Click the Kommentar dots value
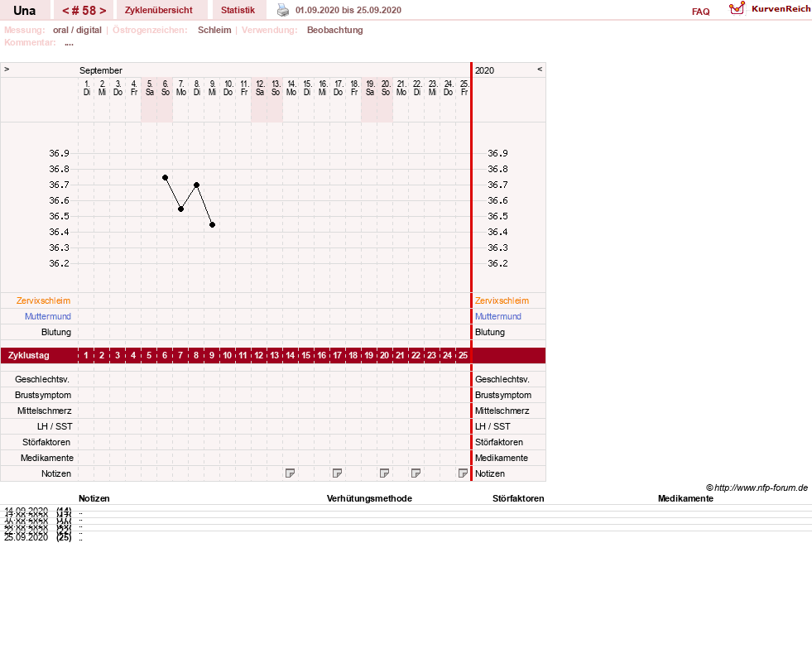This screenshot has width=812, height=663. click(x=69, y=43)
